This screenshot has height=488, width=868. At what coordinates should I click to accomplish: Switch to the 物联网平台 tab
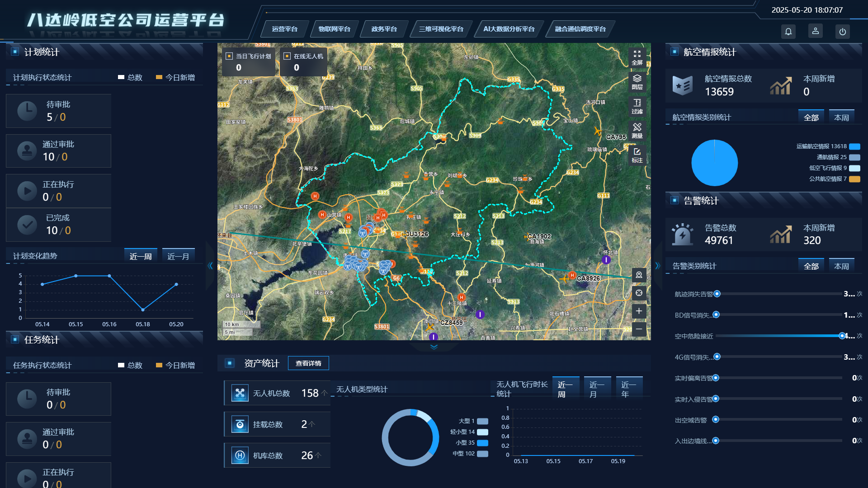[335, 29]
